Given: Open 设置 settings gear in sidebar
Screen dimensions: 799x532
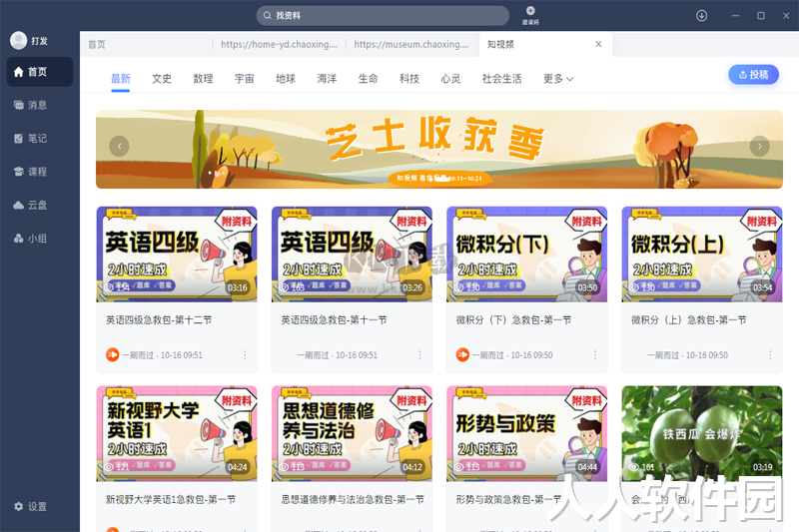Looking at the screenshot, I should click(x=31, y=506).
